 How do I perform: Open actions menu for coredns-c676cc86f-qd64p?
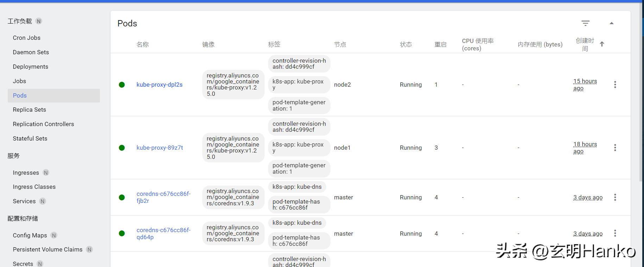(615, 233)
